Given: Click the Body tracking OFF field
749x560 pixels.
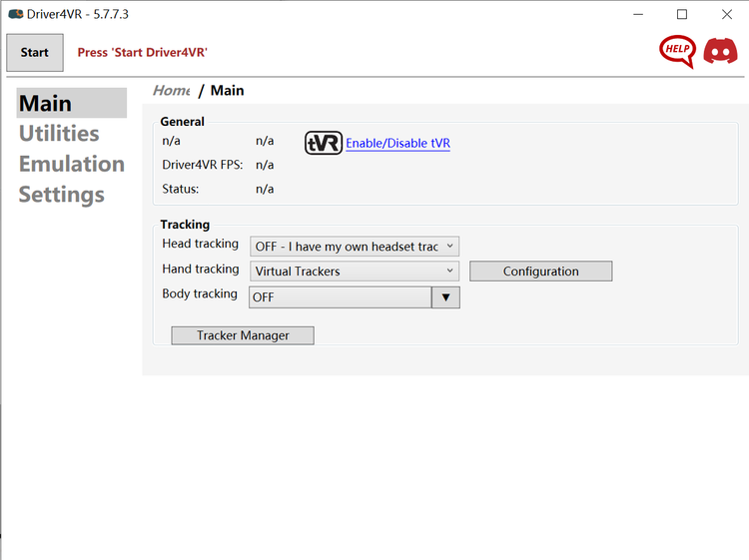Looking at the screenshot, I should coord(341,297).
